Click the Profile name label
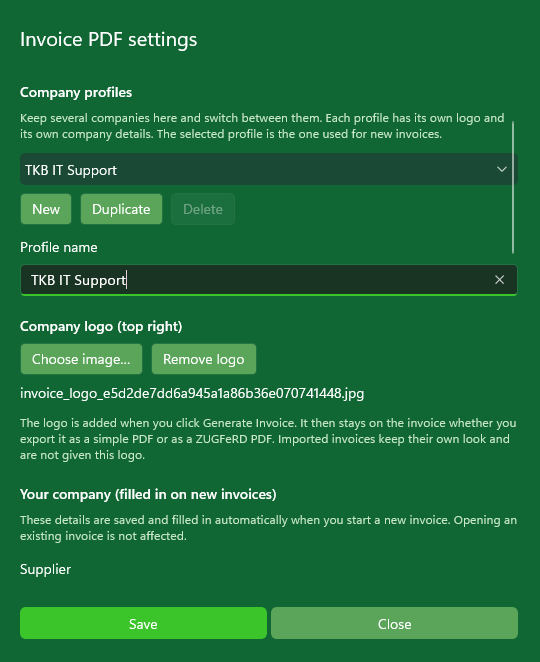This screenshot has height=662, width=540. [59, 247]
